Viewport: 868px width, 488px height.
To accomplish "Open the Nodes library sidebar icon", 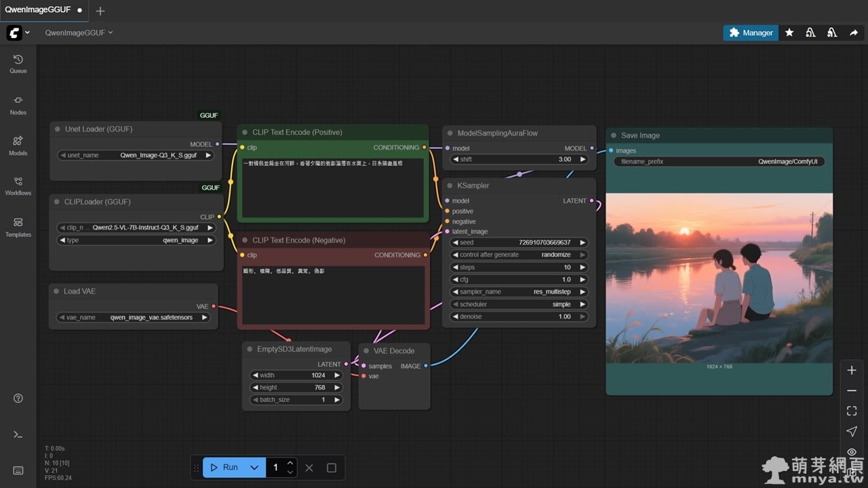I will pyautogui.click(x=18, y=104).
